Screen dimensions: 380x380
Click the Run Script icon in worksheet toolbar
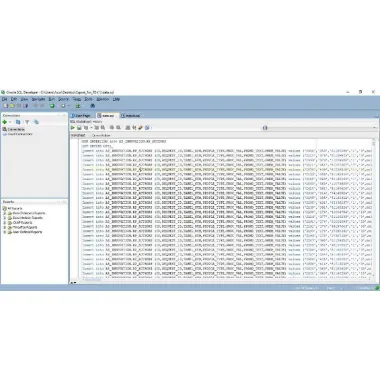point(79,128)
